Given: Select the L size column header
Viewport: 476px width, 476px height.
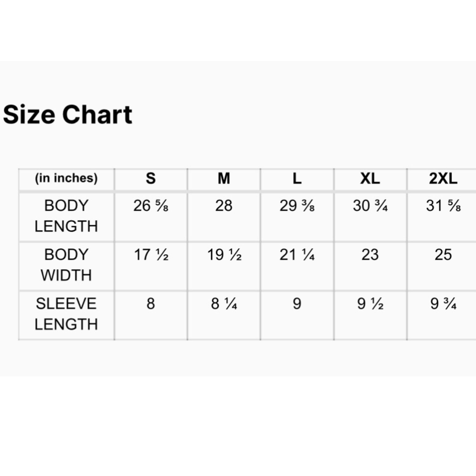Looking at the screenshot, I should [297, 178].
